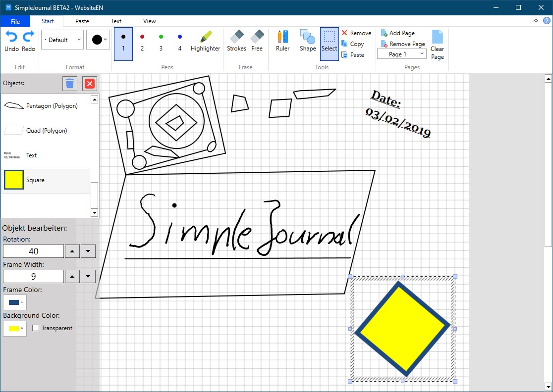Viewport: 553px width, 392px height.
Task: Select Quad (Polygon) in objects list
Action: pyautogui.click(x=46, y=130)
